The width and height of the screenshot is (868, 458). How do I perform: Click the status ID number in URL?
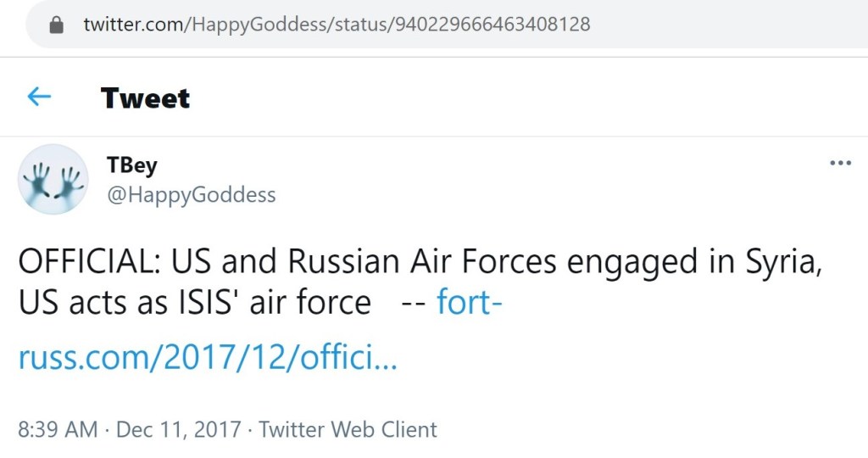(x=490, y=25)
